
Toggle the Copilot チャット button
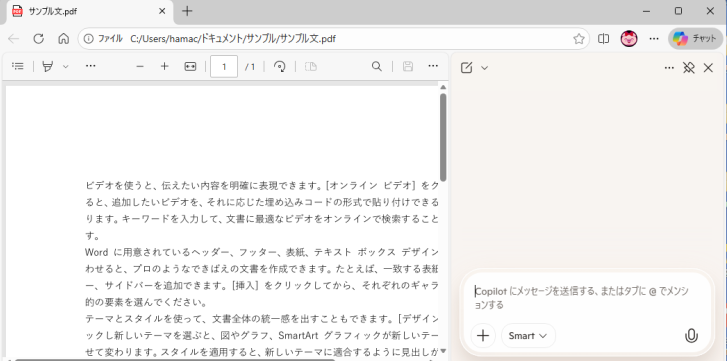[695, 39]
